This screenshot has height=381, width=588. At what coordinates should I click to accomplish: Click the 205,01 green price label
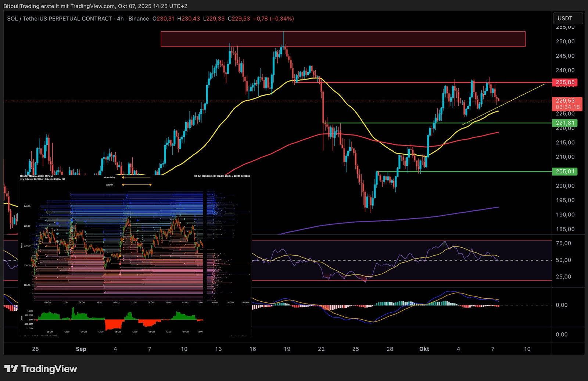pos(564,172)
